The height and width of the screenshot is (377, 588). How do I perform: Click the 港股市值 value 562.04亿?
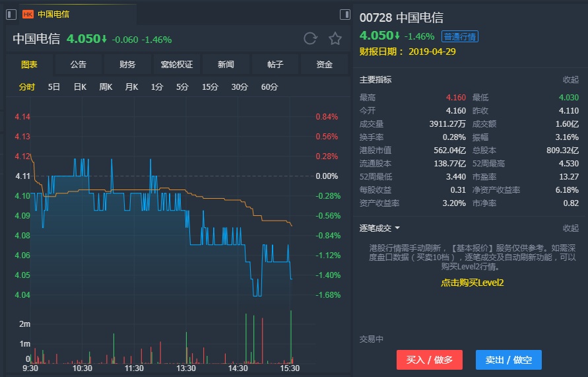point(449,151)
